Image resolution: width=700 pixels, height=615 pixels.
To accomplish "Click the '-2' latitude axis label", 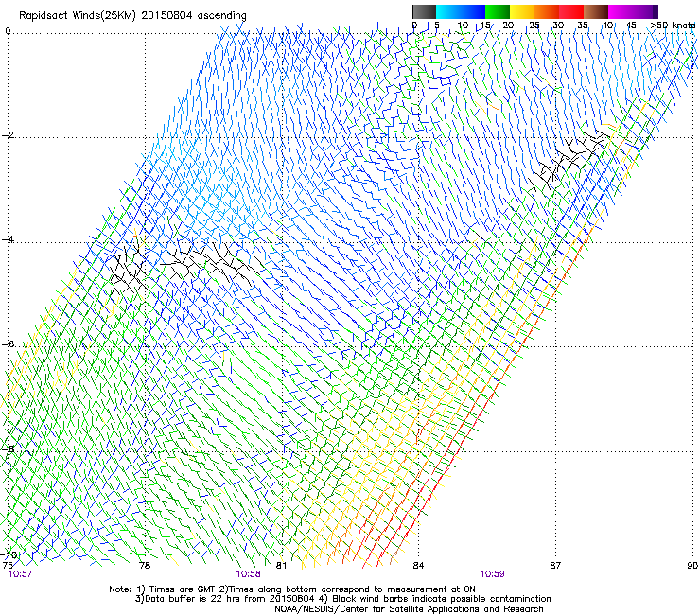I will click(x=8, y=135).
